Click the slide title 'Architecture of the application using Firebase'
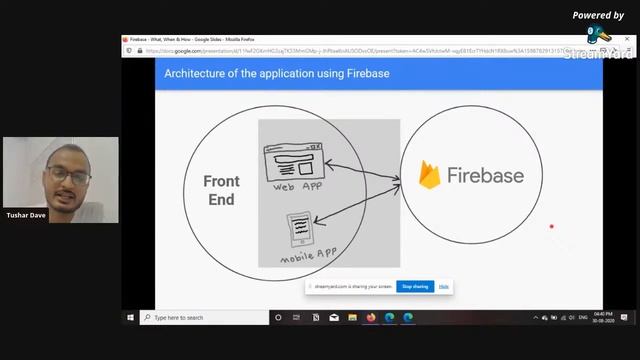The image size is (640, 360). [x=277, y=73]
